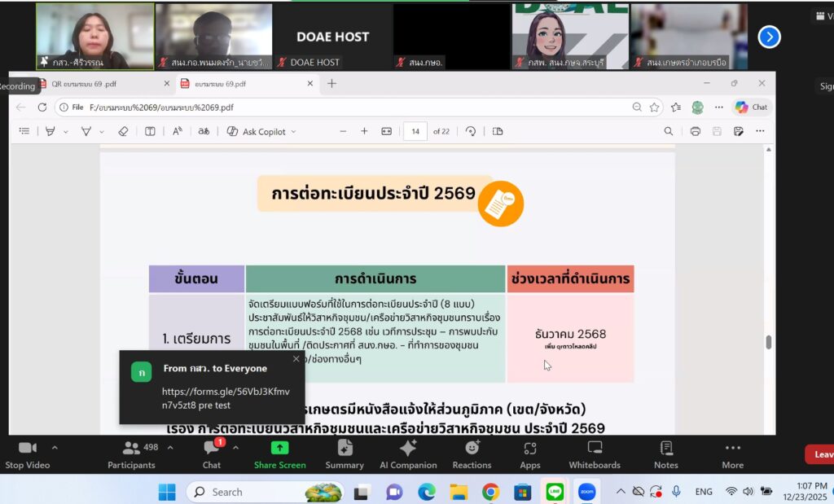Open the Zoom Apps panel

pos(530,454)
